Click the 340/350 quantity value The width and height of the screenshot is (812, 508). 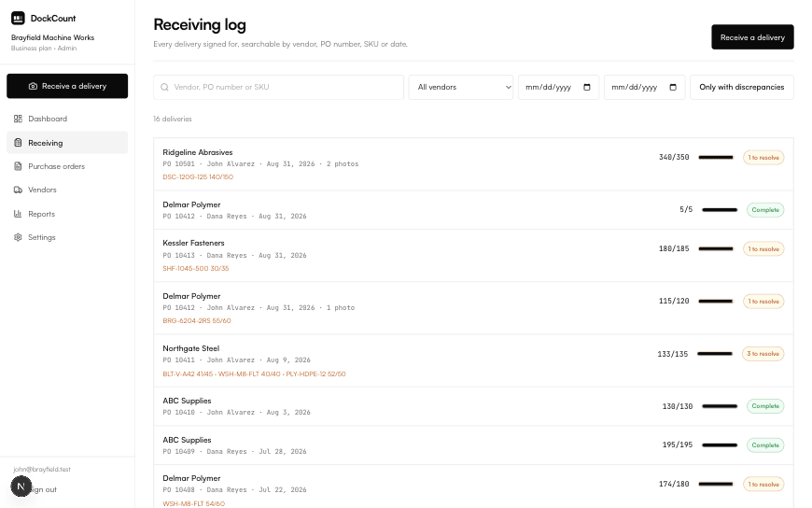tap(674, 157)
